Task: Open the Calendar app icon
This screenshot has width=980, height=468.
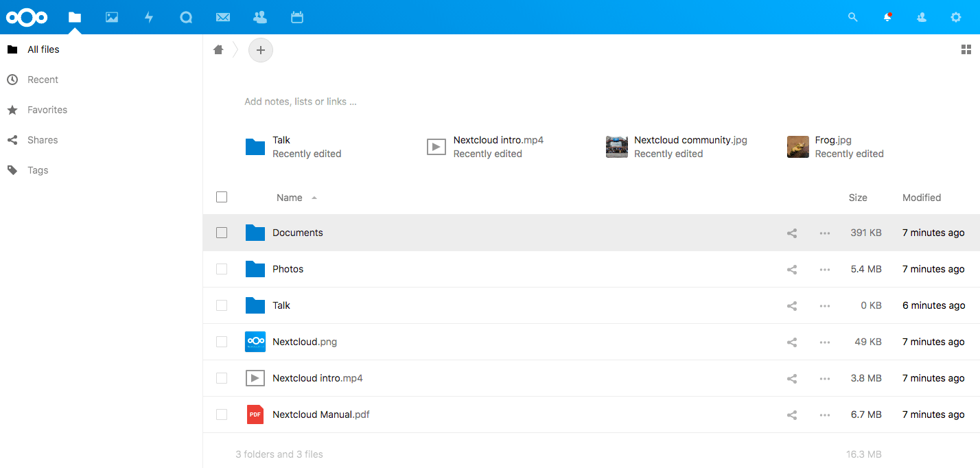Action: pyautogui.click(x=297, y=17)
